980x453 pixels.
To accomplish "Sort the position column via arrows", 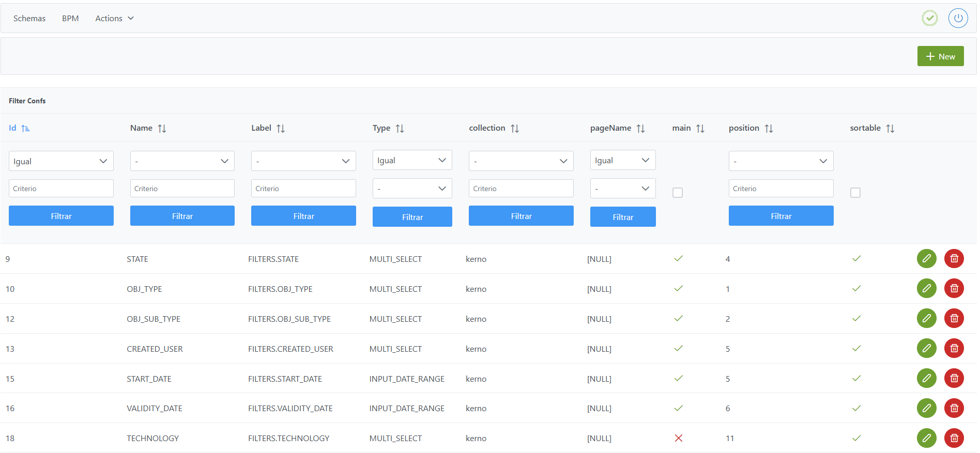I will tap(769, 129).
